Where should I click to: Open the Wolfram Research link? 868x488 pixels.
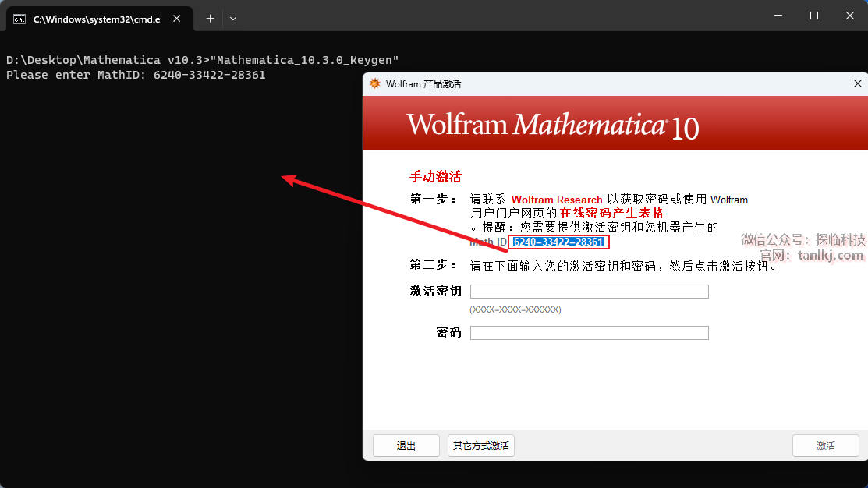[557, 200]
